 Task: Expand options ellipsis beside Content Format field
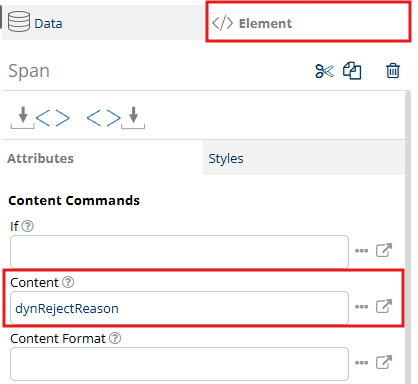[x=362, y=363]
